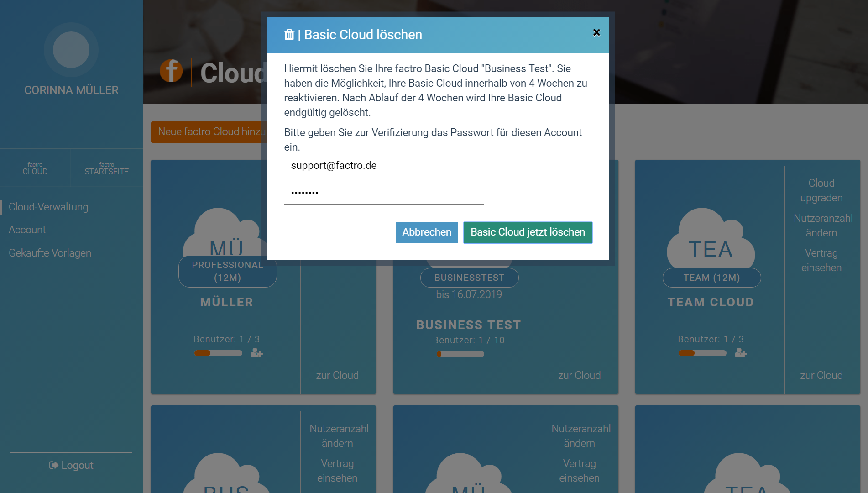
Task: Click the Corinna Müller profile avatar
Action: tap(71, 50)
